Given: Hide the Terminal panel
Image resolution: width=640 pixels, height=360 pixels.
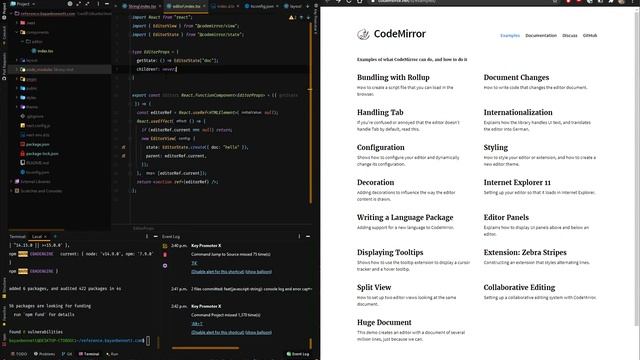Looking at the screenshot, I should pos(156,236).
